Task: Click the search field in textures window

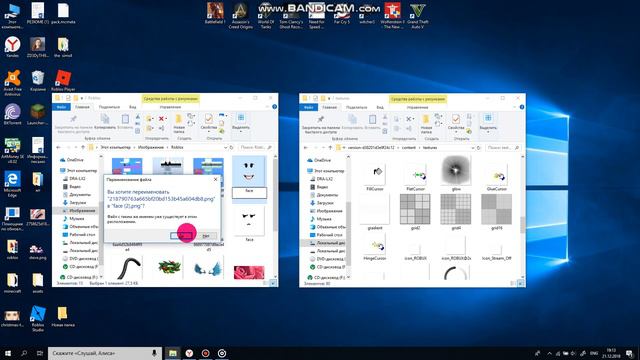Action: pyautogui.click(x=503, y=148)
